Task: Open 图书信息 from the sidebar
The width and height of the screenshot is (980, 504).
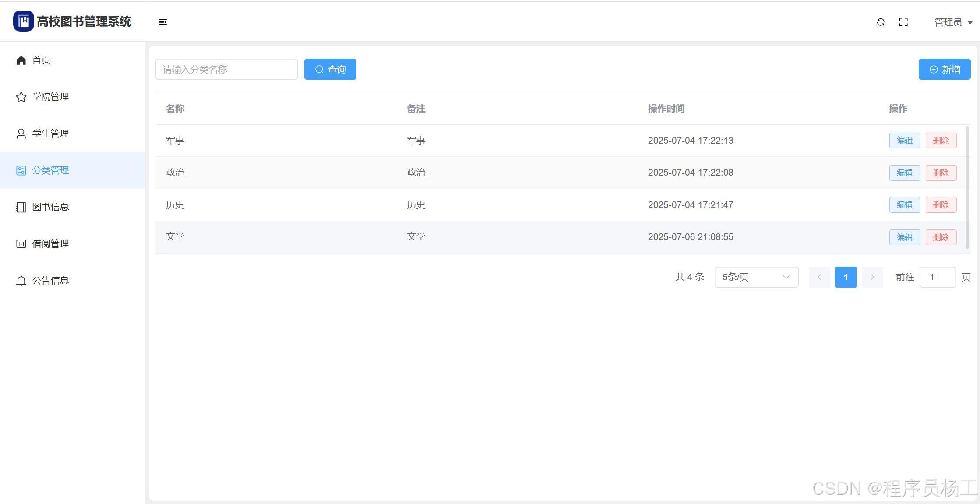Action: coord(50,207)
